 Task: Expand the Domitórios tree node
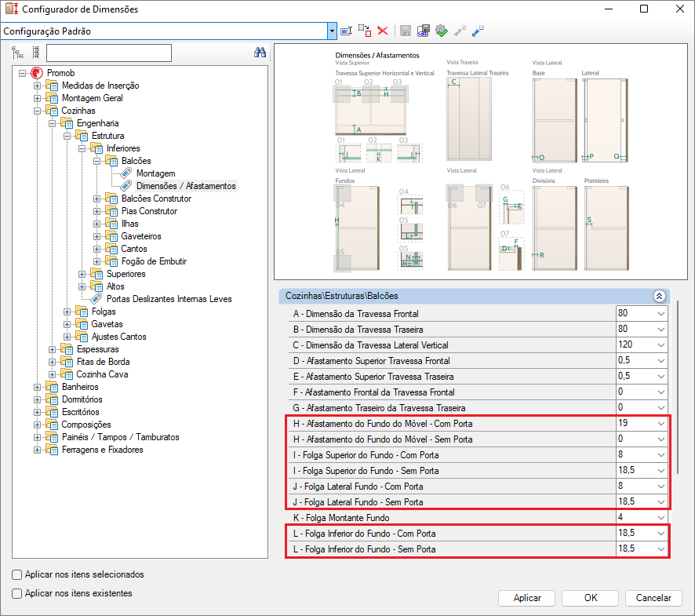point(37,399)
